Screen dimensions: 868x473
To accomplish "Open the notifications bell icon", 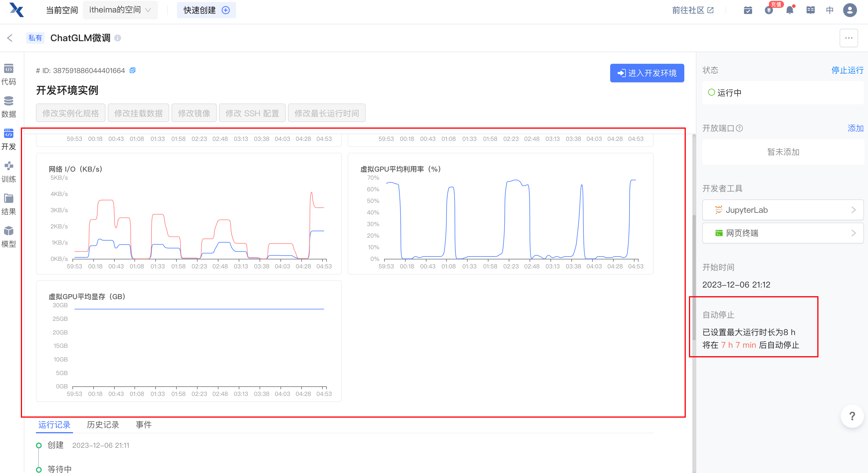I will 789,10.
